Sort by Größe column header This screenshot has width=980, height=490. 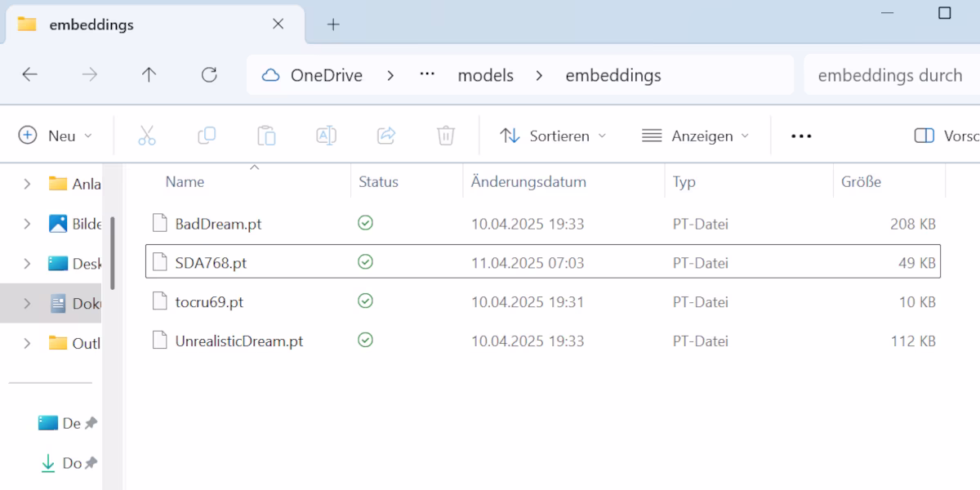(862, 181)
